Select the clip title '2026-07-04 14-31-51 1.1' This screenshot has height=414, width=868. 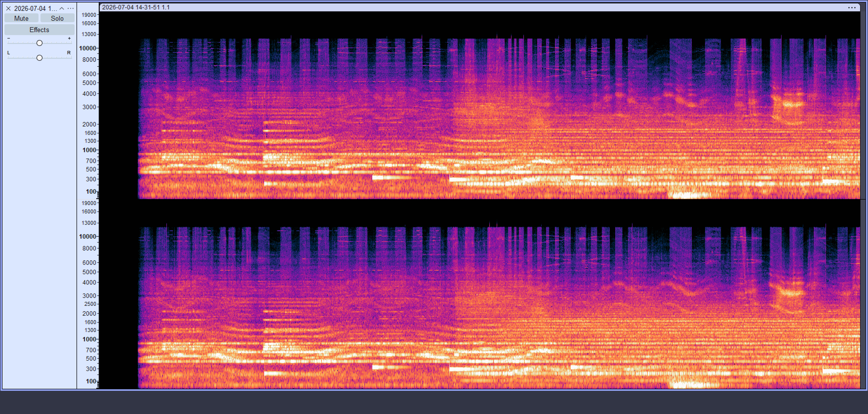pyautogui.click(x=136, y=7)
